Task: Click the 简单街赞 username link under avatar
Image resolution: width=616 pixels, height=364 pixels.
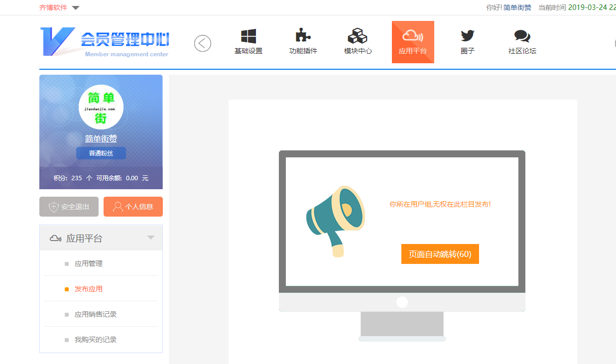Action: tap(101, 138)
